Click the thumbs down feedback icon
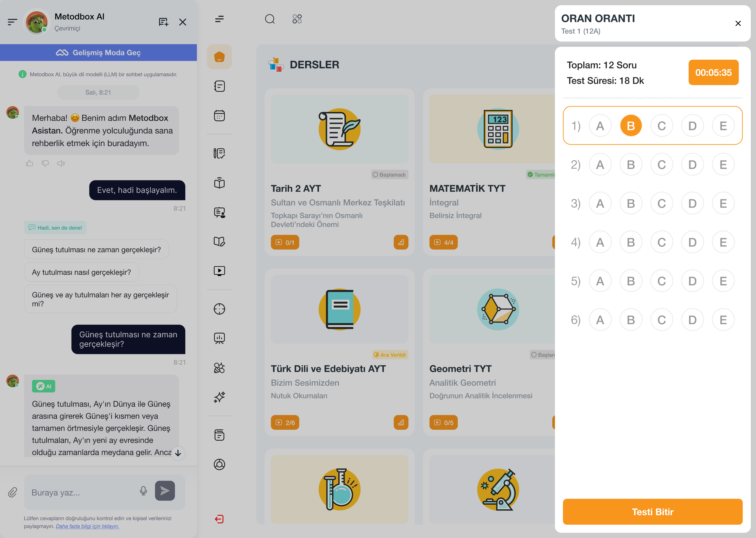Screen dimensions: 756x538 tap(45, 163)
